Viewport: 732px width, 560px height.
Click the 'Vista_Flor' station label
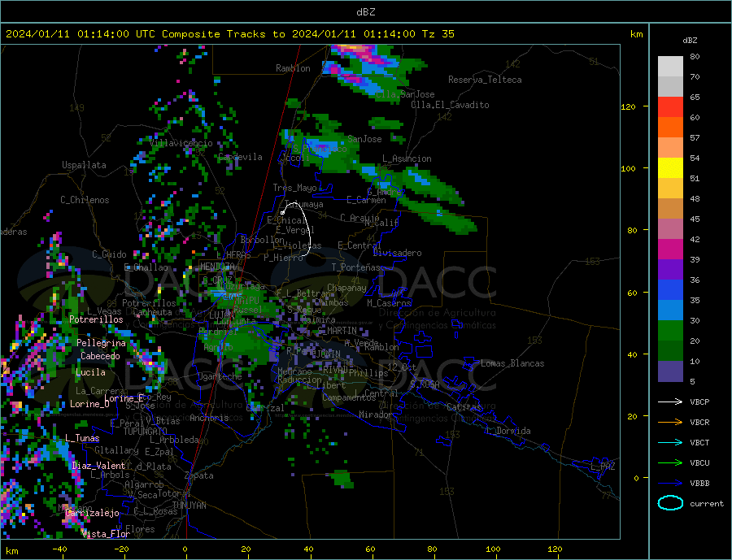click(x=106, y=534)
